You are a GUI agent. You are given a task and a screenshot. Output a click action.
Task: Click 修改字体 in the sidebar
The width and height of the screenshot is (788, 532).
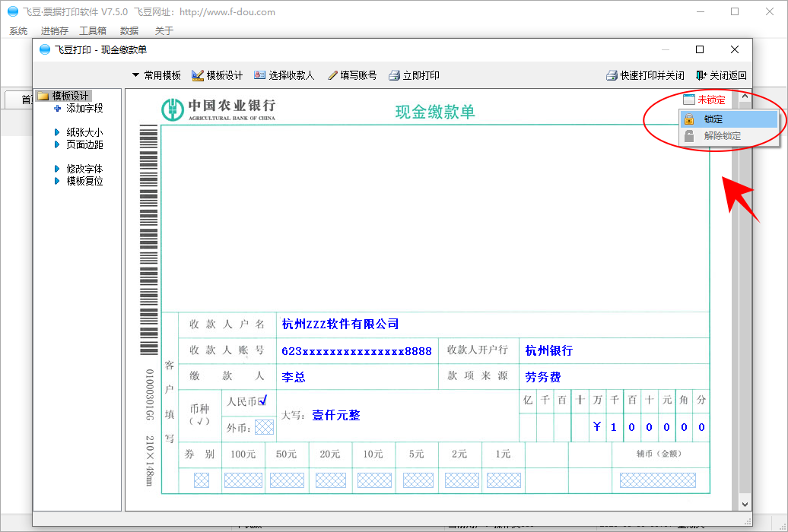tap(84, 169)
